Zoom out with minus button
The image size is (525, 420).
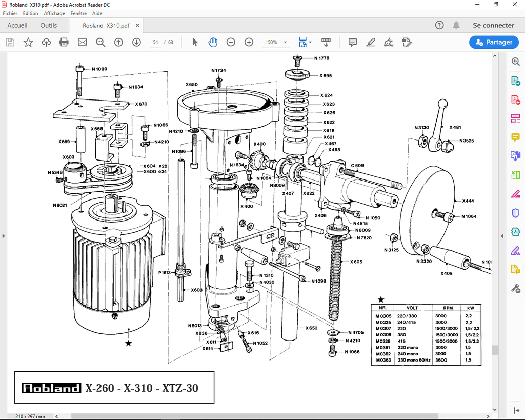[231, 42]
